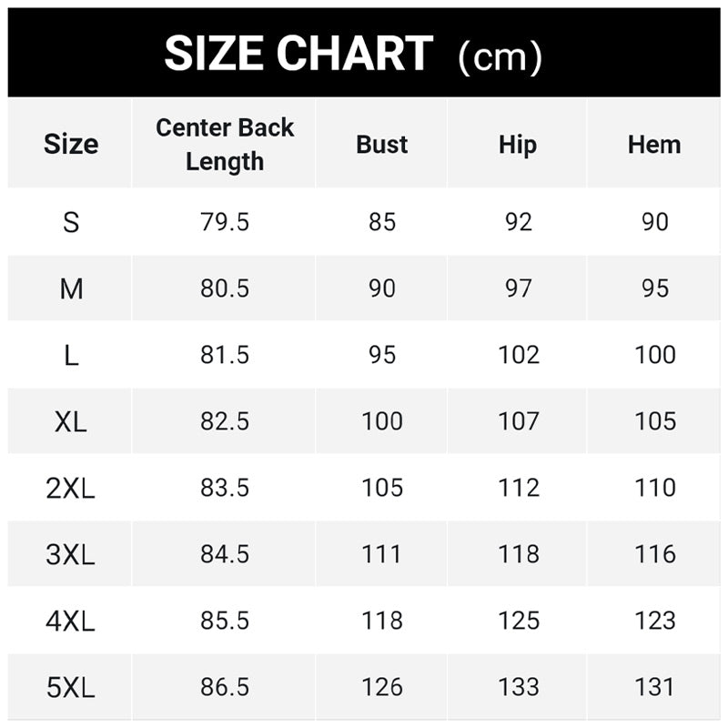Click the 2XL size row label

click(71, 488)
